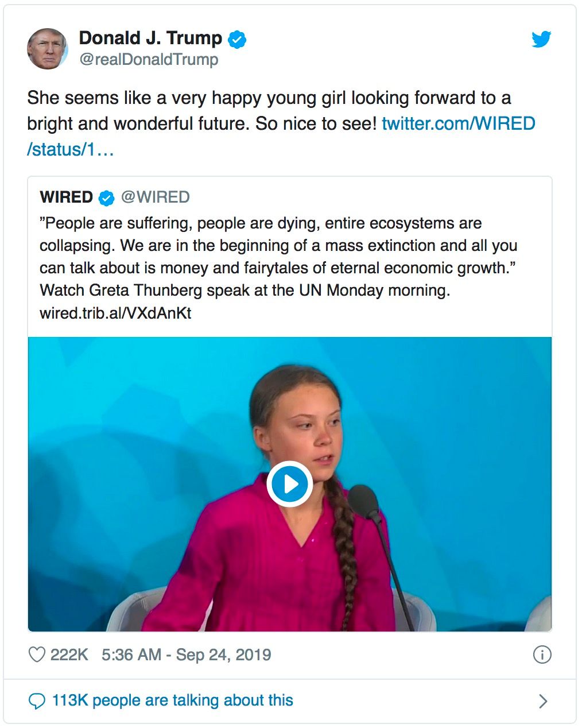Screen dimensions: 582x728
Task: Expand the conversation with the right chevron
Action: coord(543,701)
